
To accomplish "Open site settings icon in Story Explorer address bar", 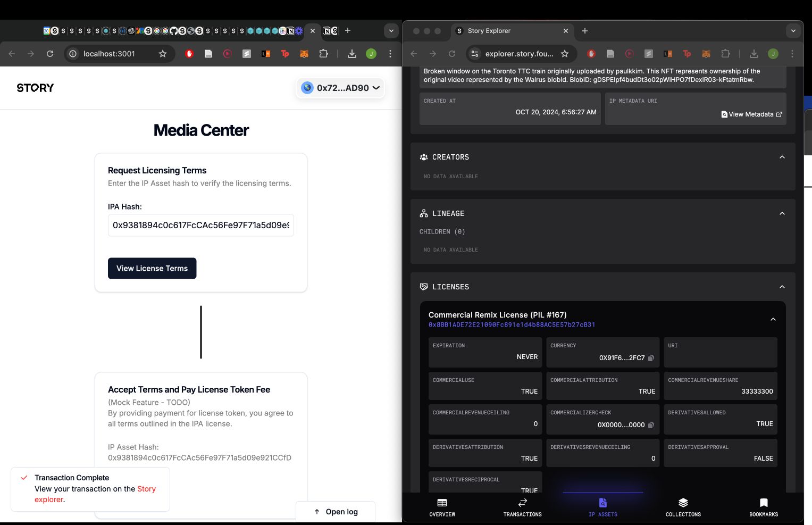I will [x=475, y=54].
